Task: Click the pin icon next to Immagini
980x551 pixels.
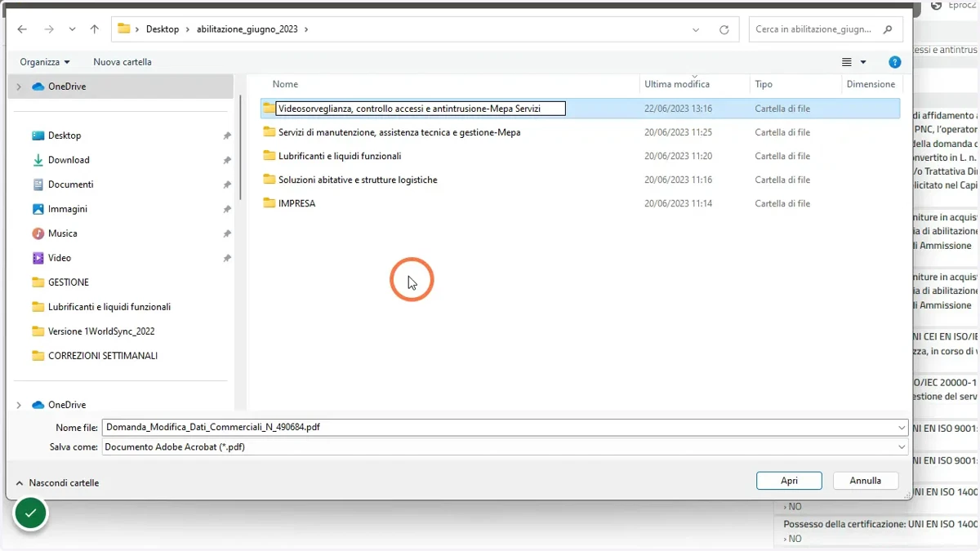Action: tap(227, 210)
